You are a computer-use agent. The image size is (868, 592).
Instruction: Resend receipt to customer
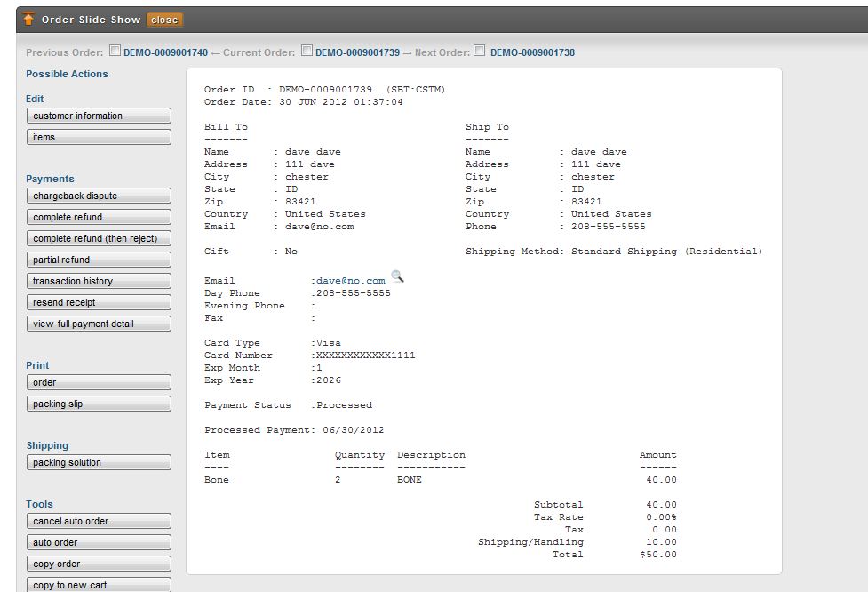pos(100,302)
